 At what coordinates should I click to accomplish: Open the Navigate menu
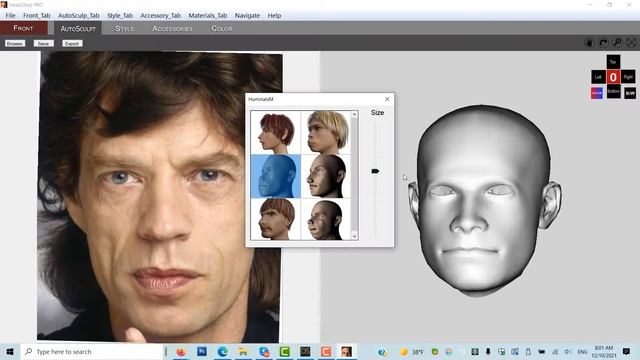(247, 16)
